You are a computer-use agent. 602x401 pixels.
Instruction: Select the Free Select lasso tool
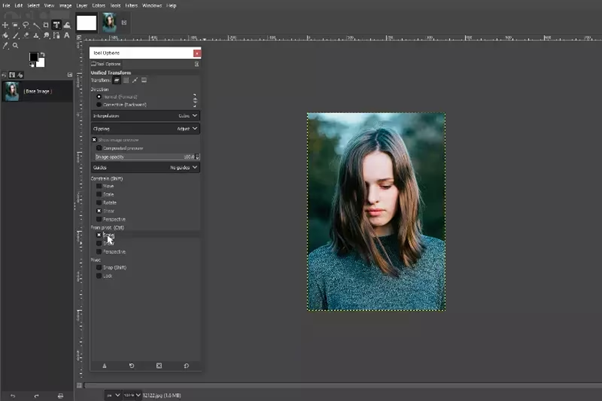pyautogui.click(x=26, y=25)
